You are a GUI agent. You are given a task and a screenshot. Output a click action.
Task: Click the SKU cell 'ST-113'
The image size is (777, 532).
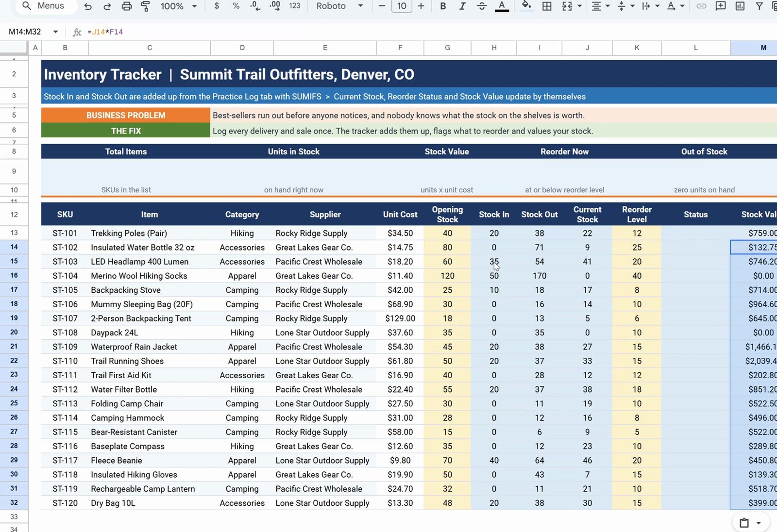point(65,403)
